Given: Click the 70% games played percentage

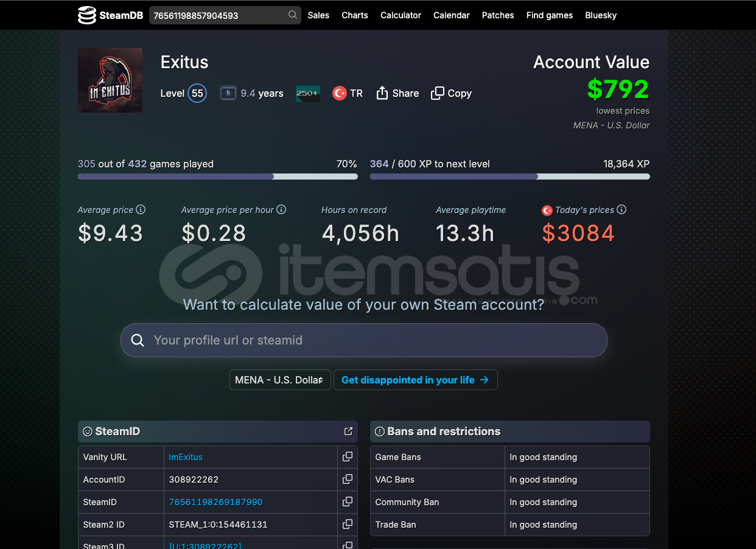Looking at the screenshot, I should pos(347,164).
